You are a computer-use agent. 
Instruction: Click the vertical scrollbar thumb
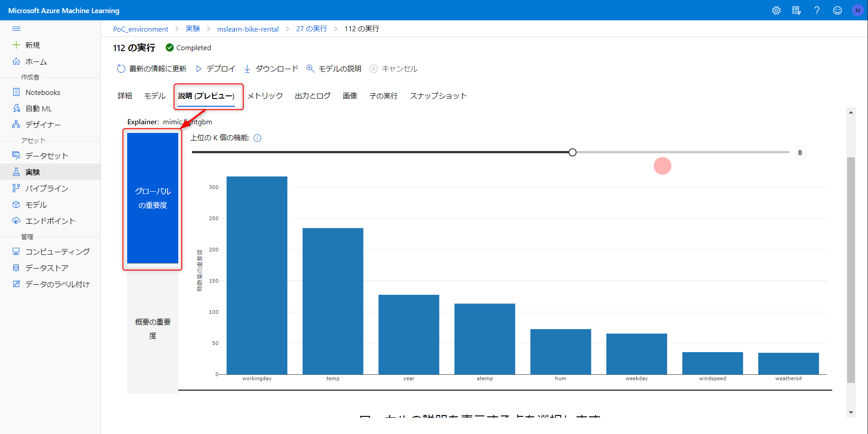[x=851, y=270]
